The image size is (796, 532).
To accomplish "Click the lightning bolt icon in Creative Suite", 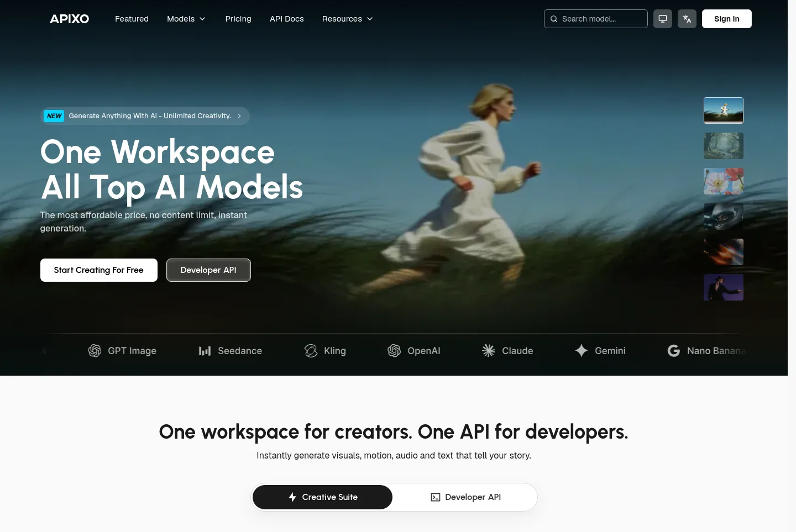I will [x=292, y=497].
